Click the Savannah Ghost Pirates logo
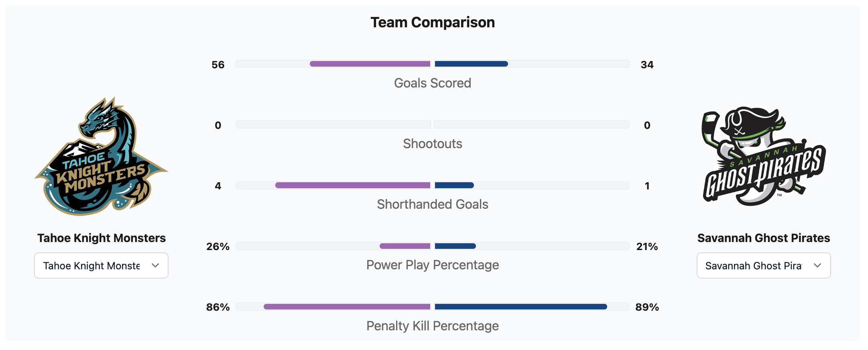 [763, 157]
